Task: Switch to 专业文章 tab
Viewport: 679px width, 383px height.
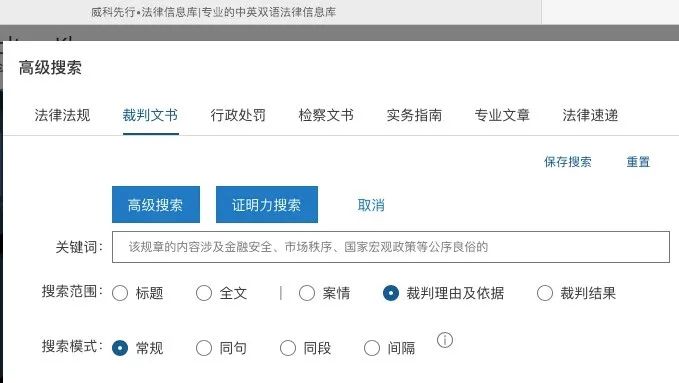Action: pos(502,115)
